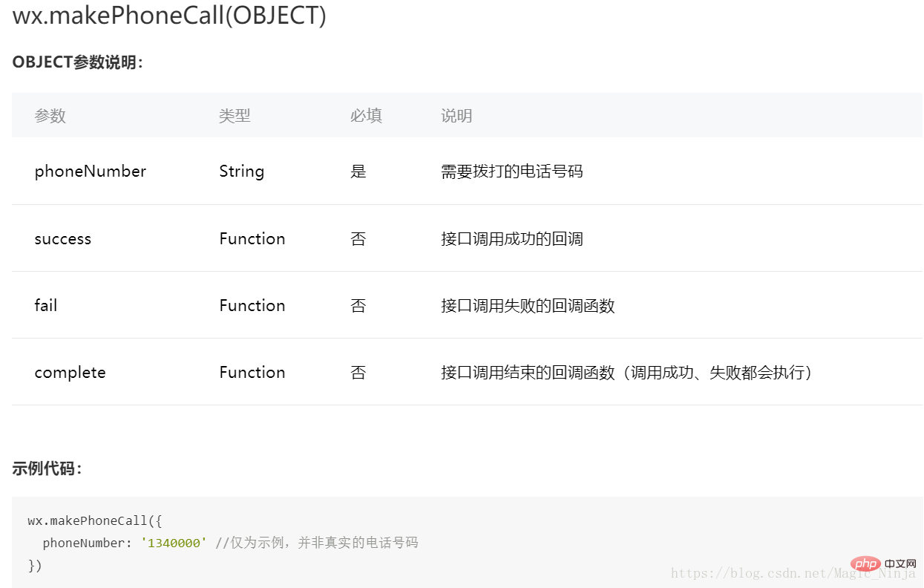This screenshot has width=924, height=588.
Task: Click the '类型' column header
Action: point(235,116)
